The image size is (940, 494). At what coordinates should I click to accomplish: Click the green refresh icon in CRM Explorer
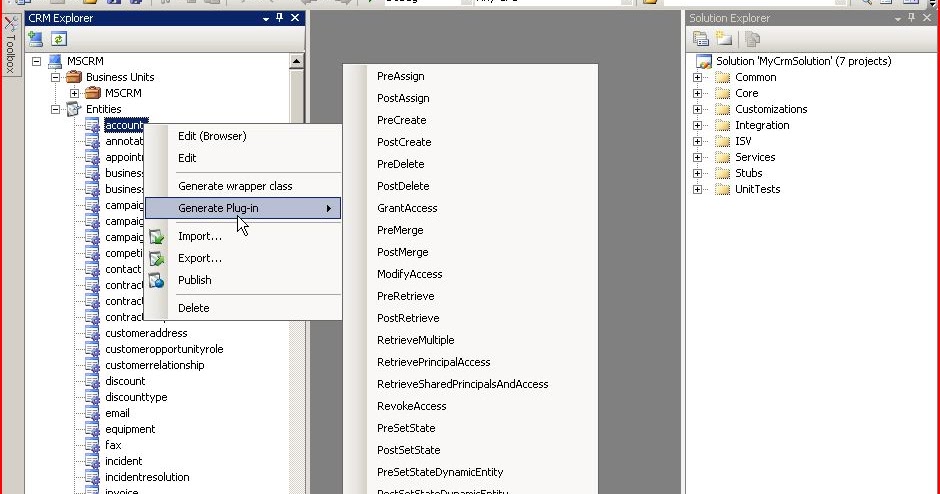pyautogui.click(x=58, y=40)
